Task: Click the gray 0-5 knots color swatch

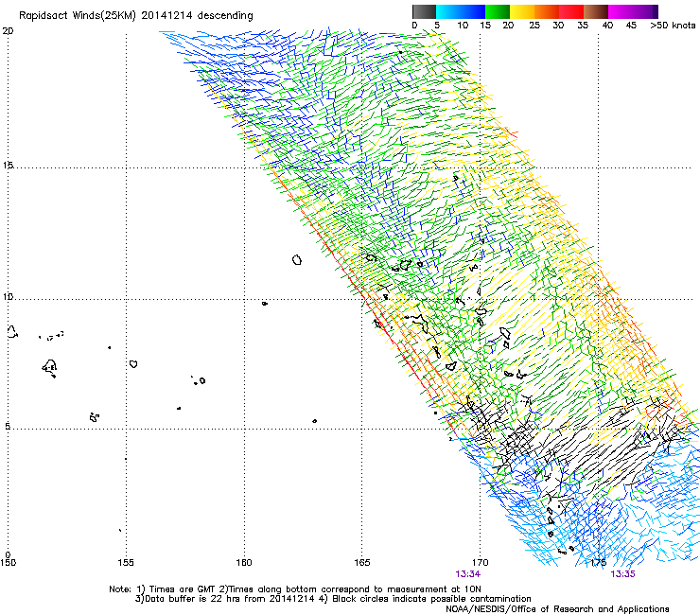Action: point(424,11)
